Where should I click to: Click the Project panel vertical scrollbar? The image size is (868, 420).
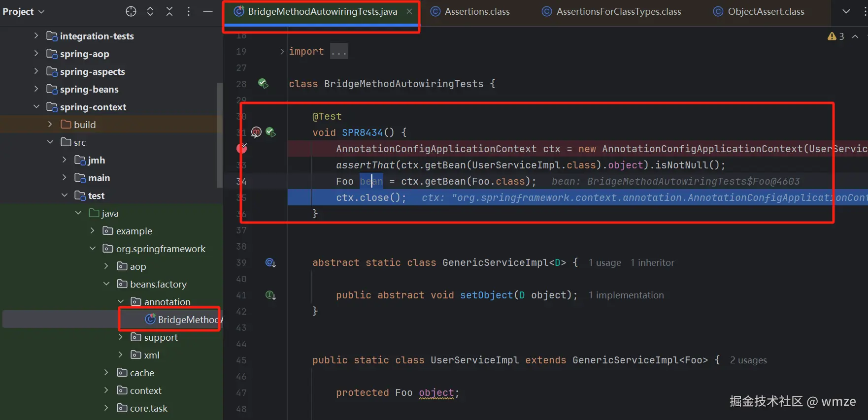click(x=219, y=135)
